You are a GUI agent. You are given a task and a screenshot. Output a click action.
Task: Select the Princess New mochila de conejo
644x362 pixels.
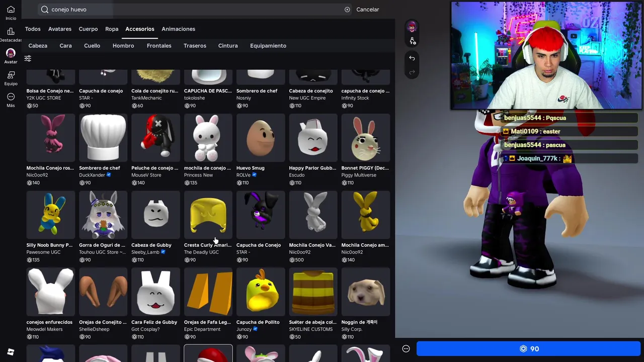(208, 138)
